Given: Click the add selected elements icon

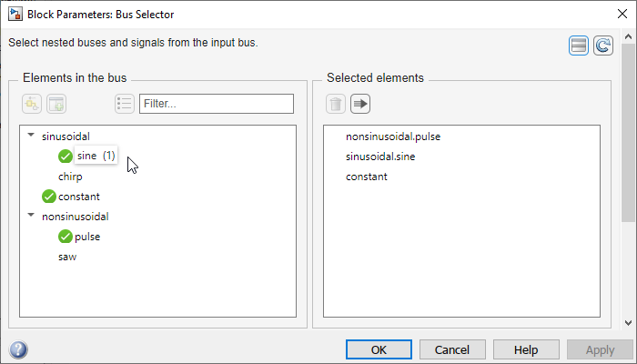Looking at the screenshot, I should (x=56, y=104).
